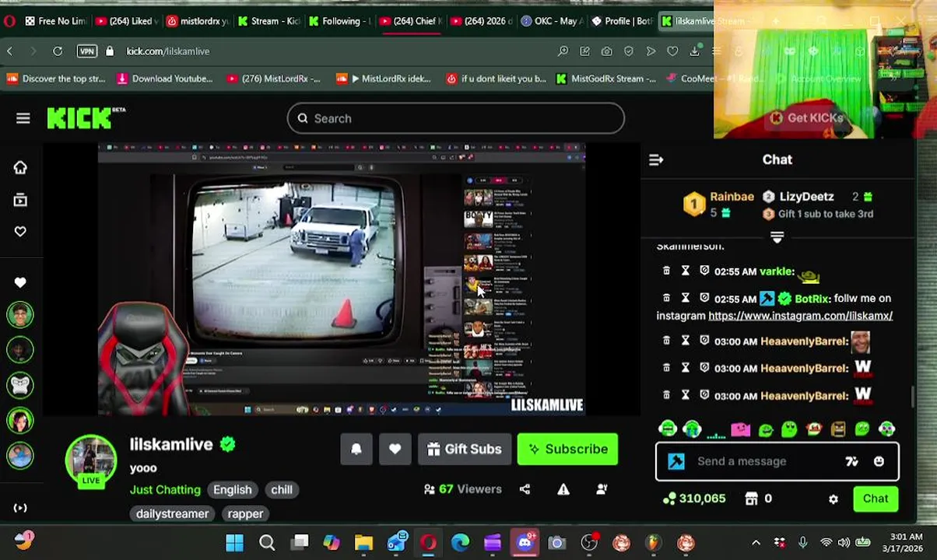
Task: Delete varkle's message with the trash icon
Action: (x=666, y=271)
